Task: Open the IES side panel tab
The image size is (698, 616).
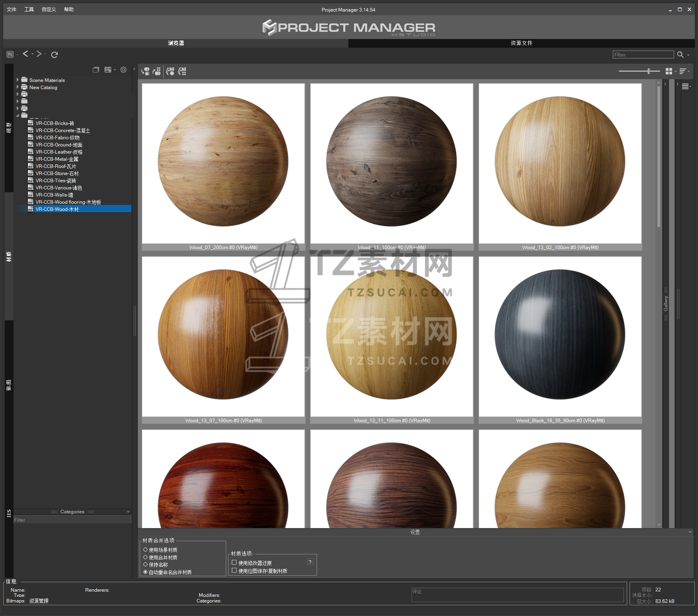Action: 9,513
